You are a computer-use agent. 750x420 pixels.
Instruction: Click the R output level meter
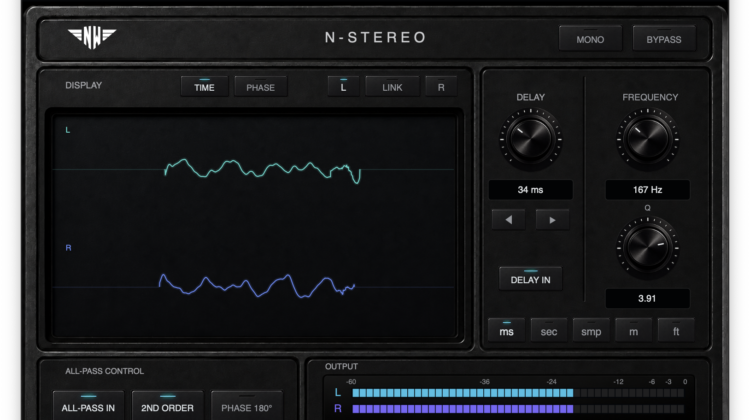[518, 409]
